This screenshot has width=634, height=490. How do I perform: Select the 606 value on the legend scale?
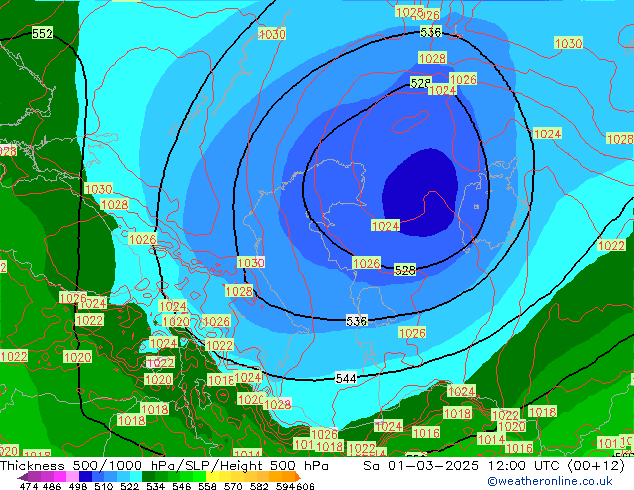[x=306, y=486]
